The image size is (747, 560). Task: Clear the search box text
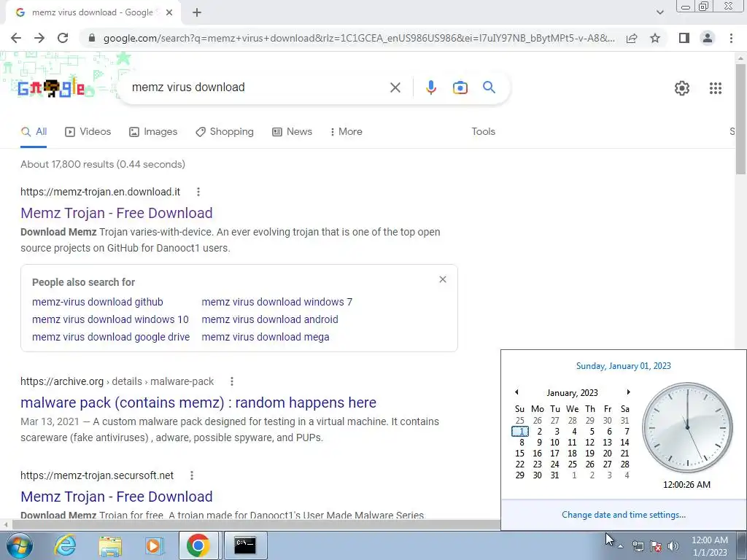point(395,87)
